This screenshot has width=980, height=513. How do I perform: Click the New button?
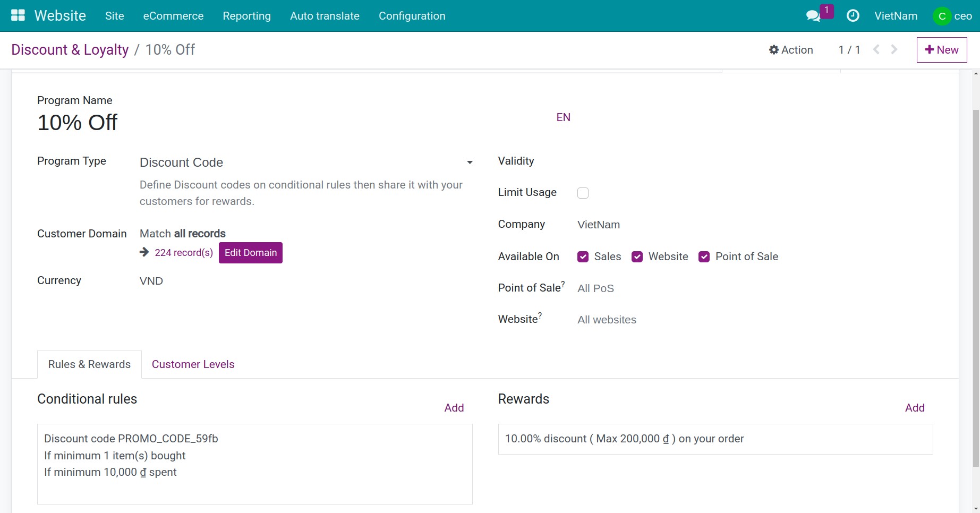(942, 49)
